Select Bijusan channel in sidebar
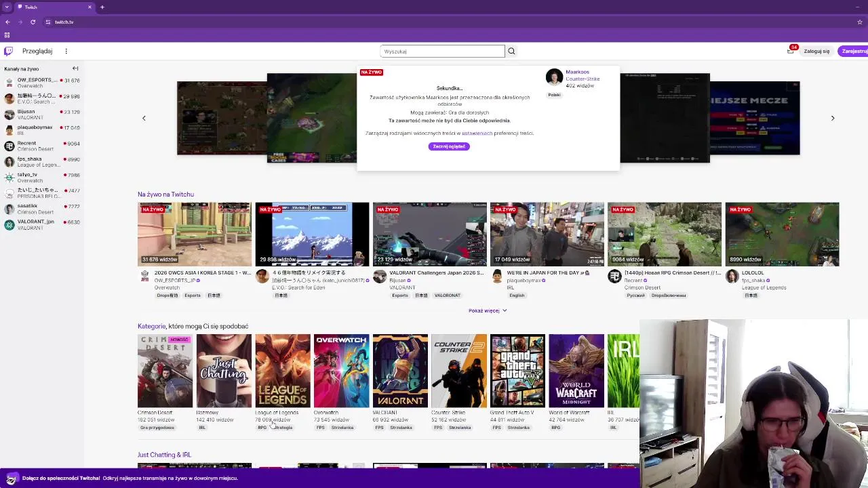The image size is (868, 488). pos(42,114)
